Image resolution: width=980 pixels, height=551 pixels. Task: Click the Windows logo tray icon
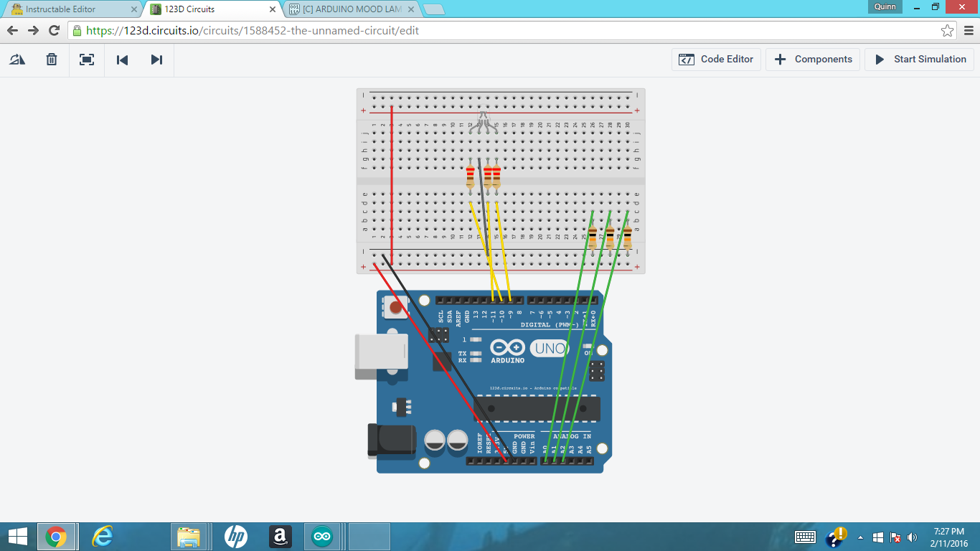[x=878, y=537]
